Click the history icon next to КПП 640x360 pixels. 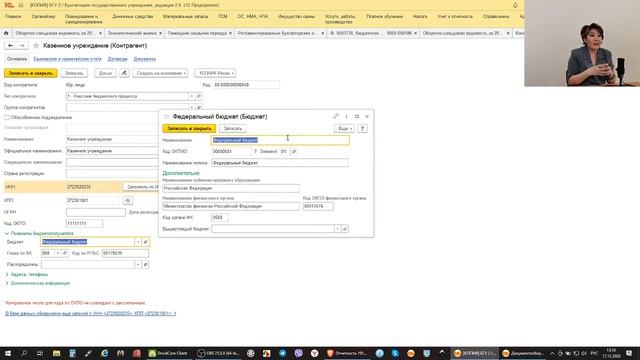click(x=128, y=200)
